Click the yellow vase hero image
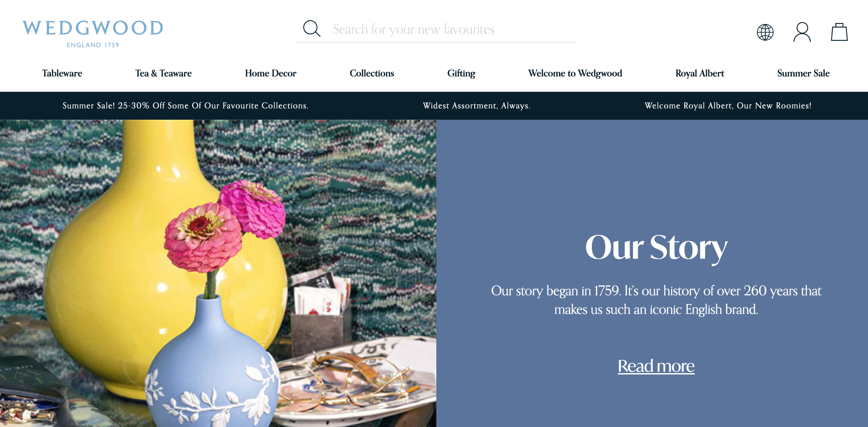This screenshot has width=868, height=427. pos(218,273)
